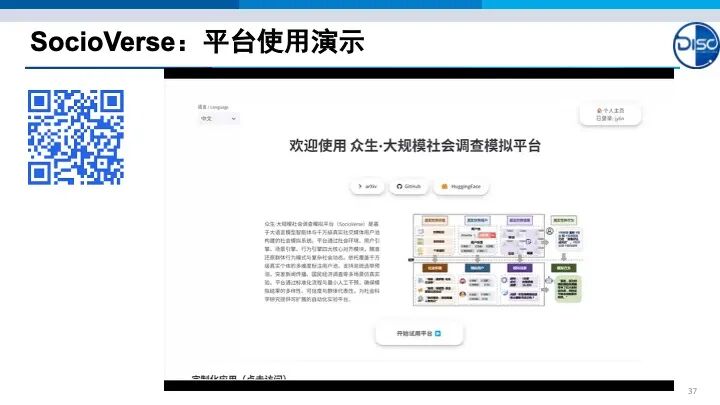The width and height of the screenshot is (720, 405).
Task: Click the GitHub octocat icon
Action: click(398, 186)
